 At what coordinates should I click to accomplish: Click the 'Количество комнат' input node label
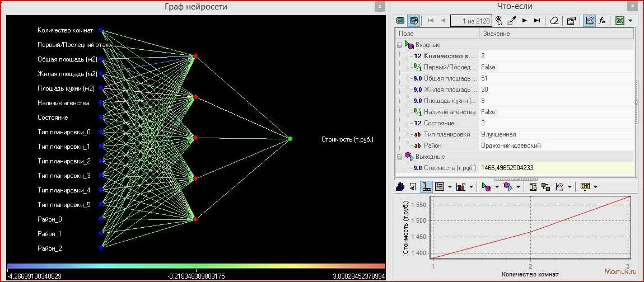coord(66,30)
